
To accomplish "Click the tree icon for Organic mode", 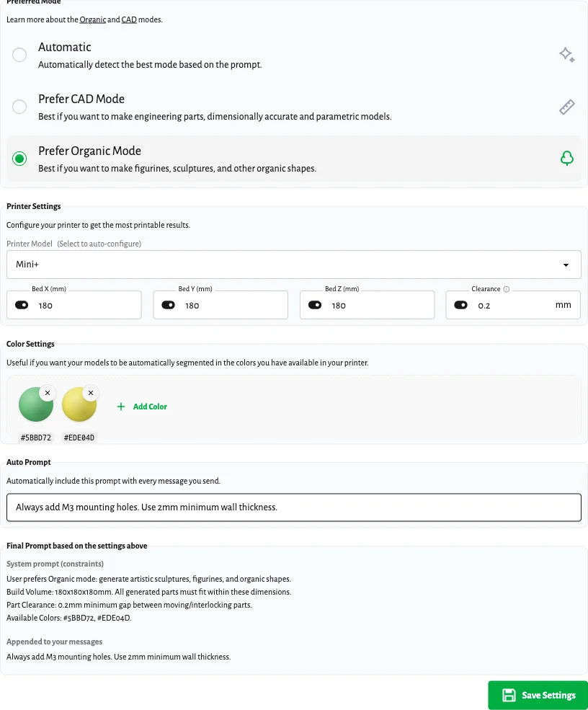I will [567, 159].
